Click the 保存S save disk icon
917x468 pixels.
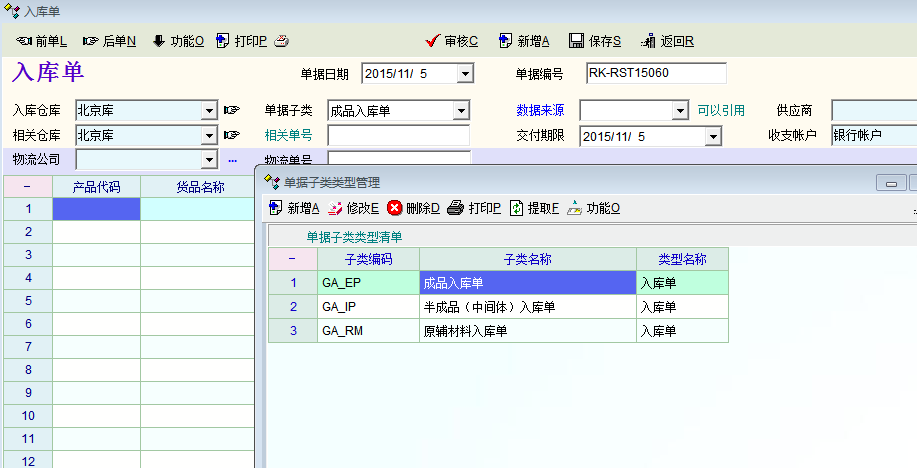coord(595,41)
